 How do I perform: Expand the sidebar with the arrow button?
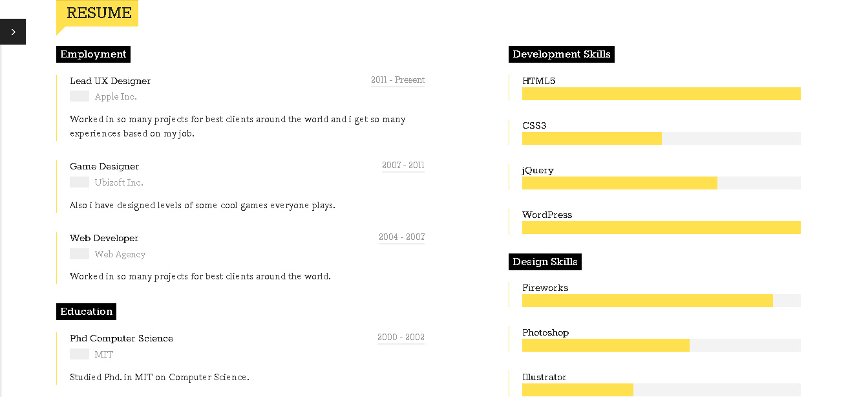pos(13,32)
